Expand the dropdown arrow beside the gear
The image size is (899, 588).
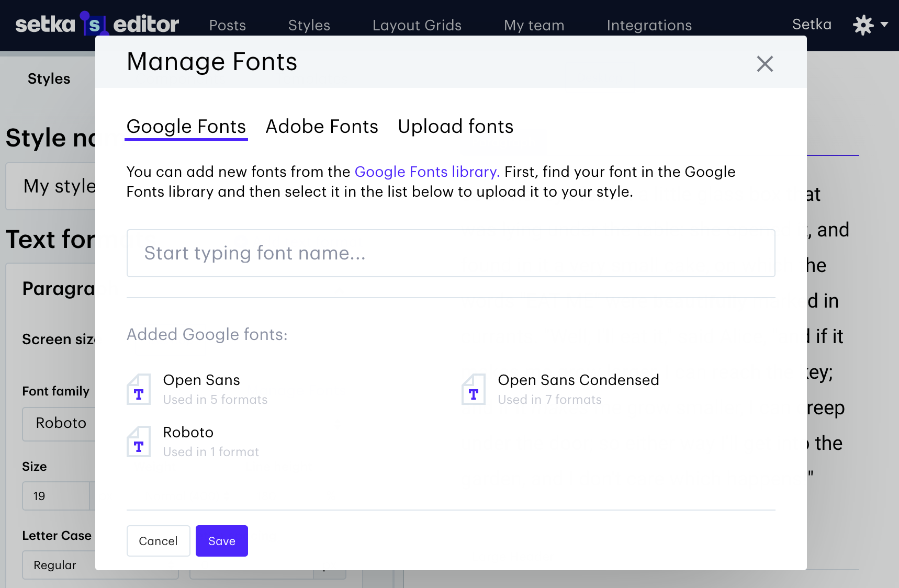[x=885, y=25]
